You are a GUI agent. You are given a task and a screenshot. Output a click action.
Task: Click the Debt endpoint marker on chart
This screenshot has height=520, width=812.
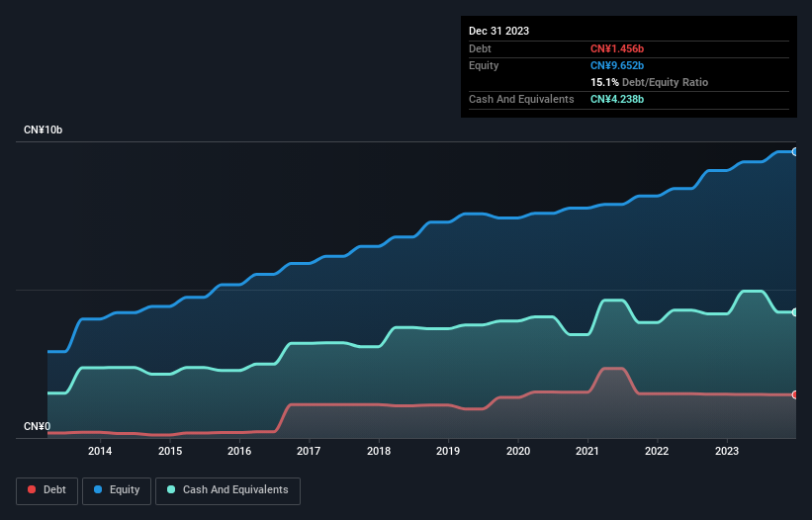[x=795, y=394]
